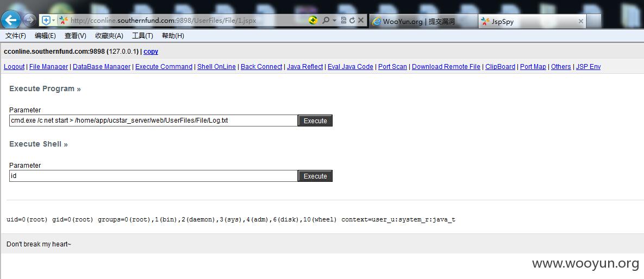Image resolution: width=644 pixels, height=279 pixels.
Task: Click the Execute Program parameter input field
Action: (x=153, y=121)
